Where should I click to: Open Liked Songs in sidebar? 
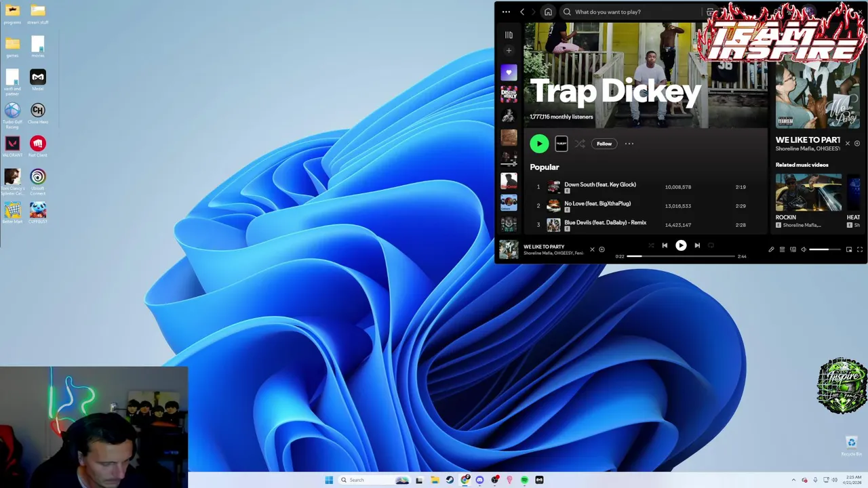[509, 73]
